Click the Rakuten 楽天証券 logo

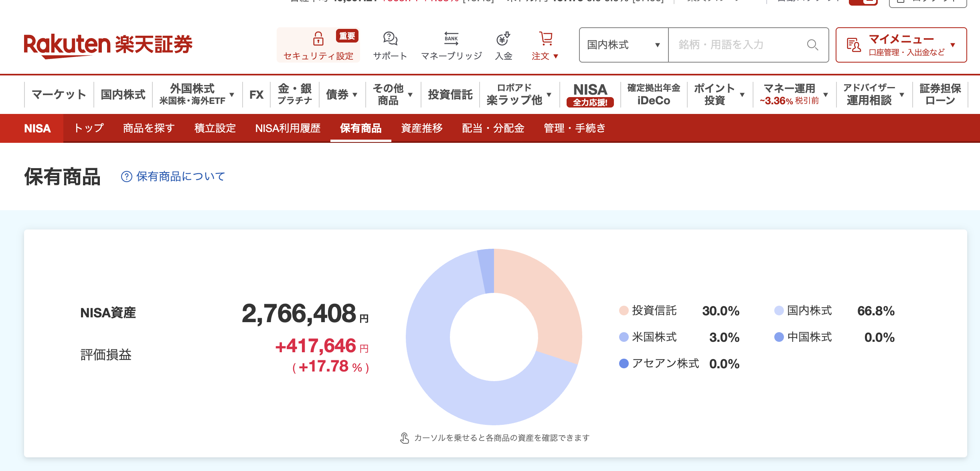point(108,45)
